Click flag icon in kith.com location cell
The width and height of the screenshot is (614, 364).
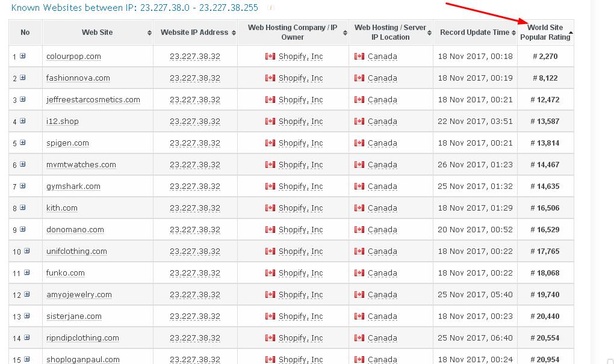click(x=359, y=208)
